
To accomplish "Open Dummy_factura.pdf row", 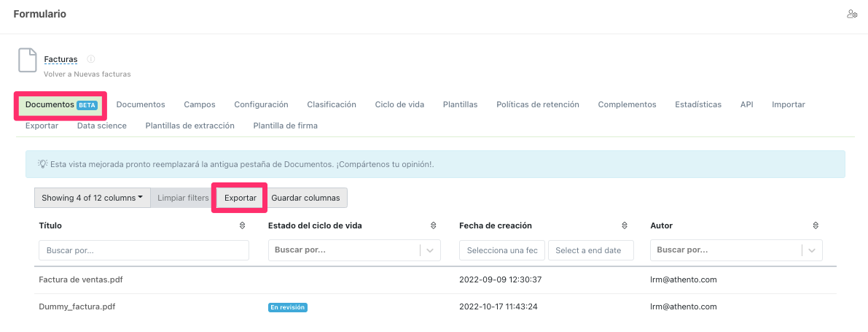I will [77, 306].
